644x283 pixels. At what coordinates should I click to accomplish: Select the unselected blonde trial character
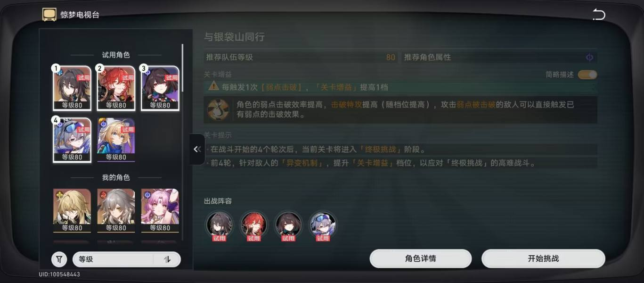[116, 140]
